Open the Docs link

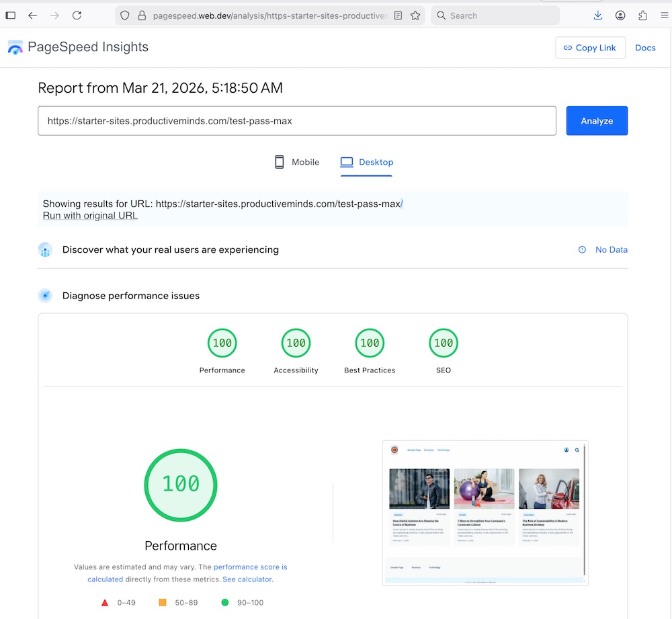[645, 48]
